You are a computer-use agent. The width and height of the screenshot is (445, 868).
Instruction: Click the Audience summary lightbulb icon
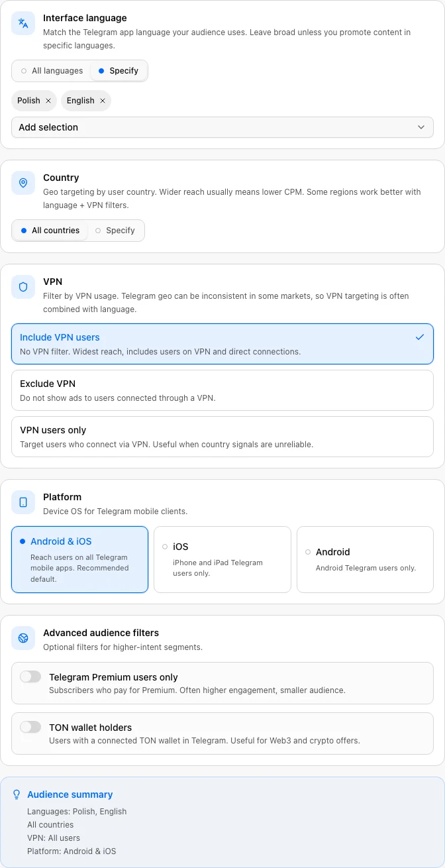(x=17, y=794)
